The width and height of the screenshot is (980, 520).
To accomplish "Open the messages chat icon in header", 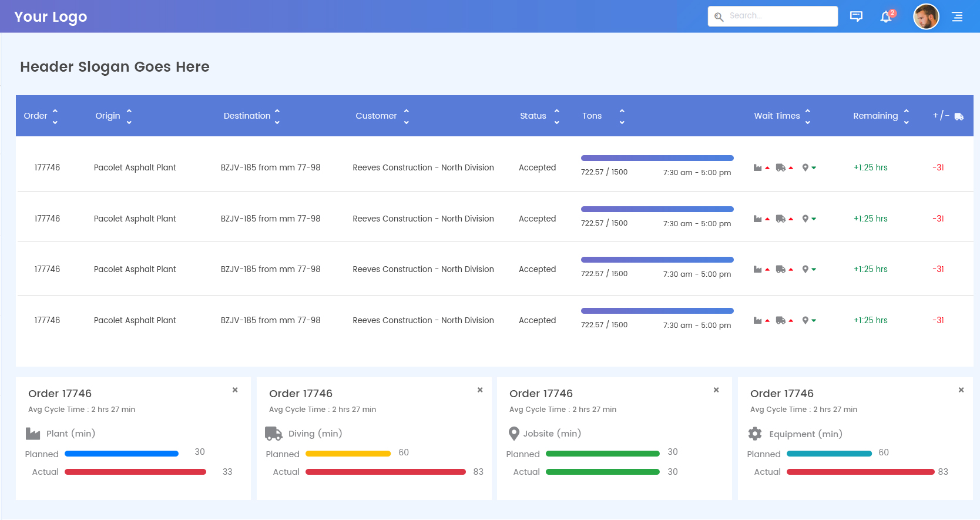I will point(856,16).
